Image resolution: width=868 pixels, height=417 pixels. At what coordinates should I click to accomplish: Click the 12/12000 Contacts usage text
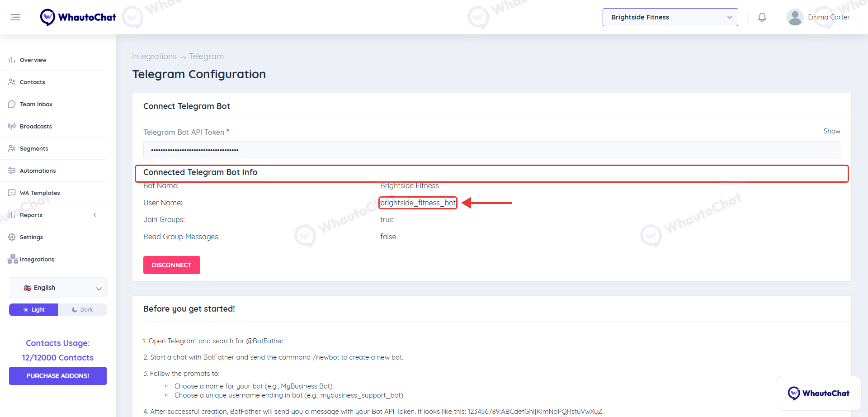pyautogui.click(x=58, y=358)
